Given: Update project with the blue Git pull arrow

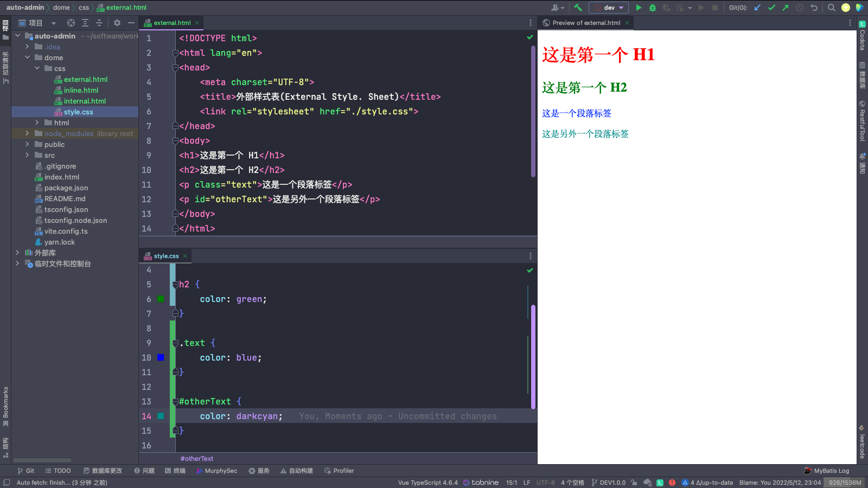Looking at the screenshot, I should point(757,8).
